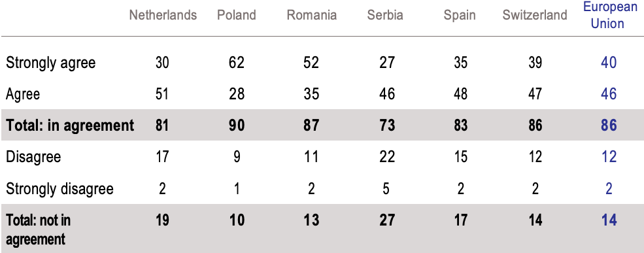644x253 pixels.
Task: Click Netherlands Agree value 51
Action: click(162, 94)
